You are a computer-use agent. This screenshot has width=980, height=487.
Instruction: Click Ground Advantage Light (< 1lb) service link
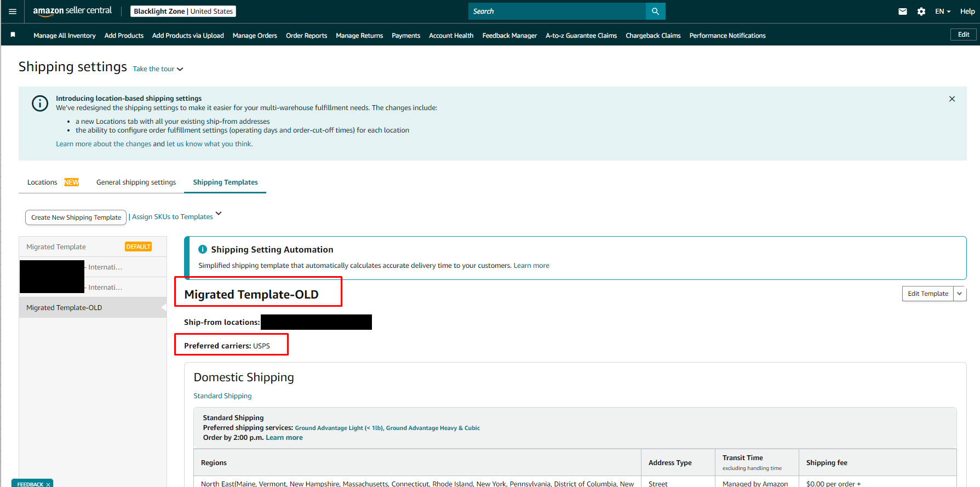[340, 428]
